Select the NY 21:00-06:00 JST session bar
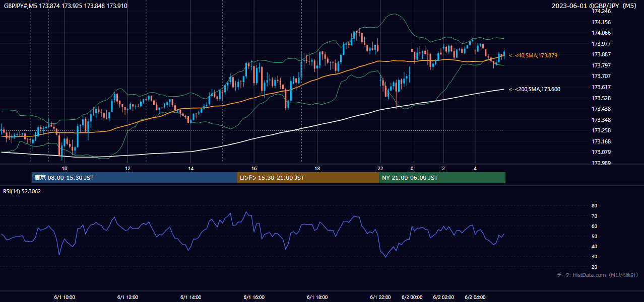This screenshot has height=302, width=644. click(x=442, y=178)
